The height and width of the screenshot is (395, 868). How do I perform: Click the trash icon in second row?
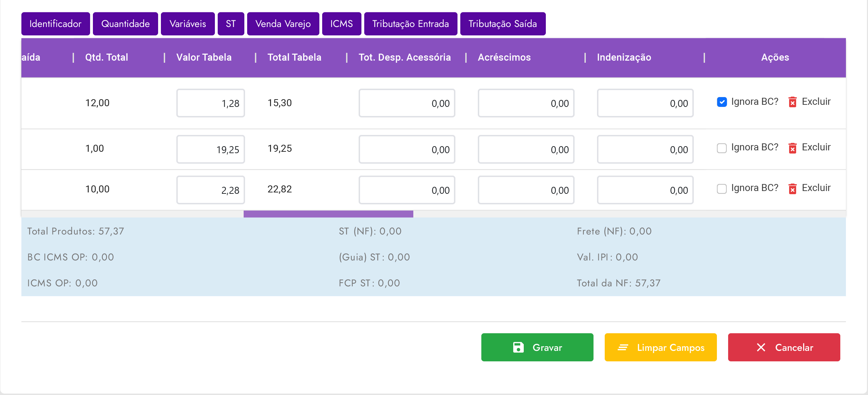pyautogui.click(x=792, y=148)
